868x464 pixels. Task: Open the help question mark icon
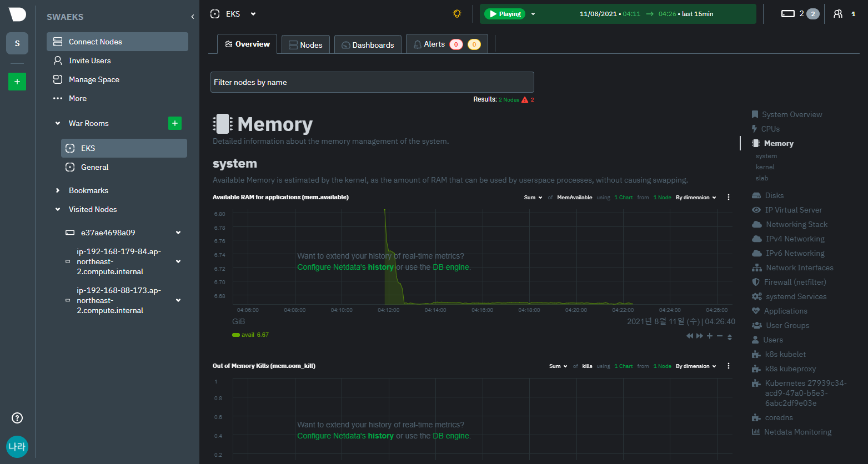coord(17,418)
